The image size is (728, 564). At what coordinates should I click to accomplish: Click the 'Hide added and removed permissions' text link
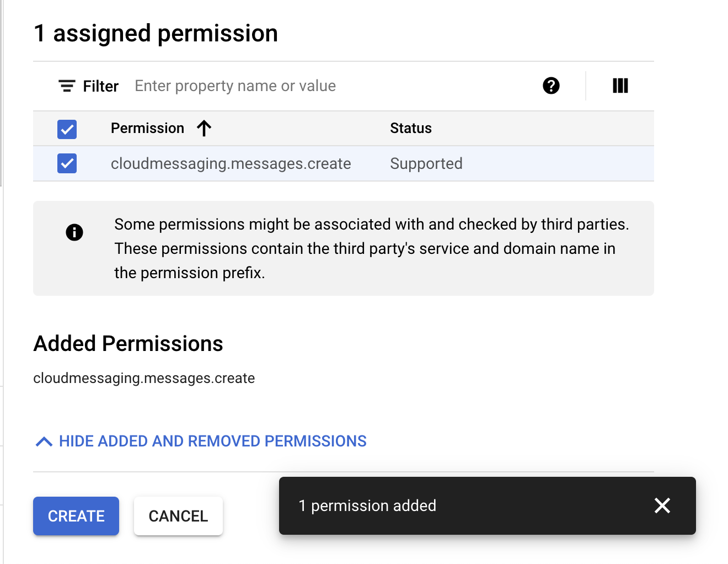click(213, 441)
